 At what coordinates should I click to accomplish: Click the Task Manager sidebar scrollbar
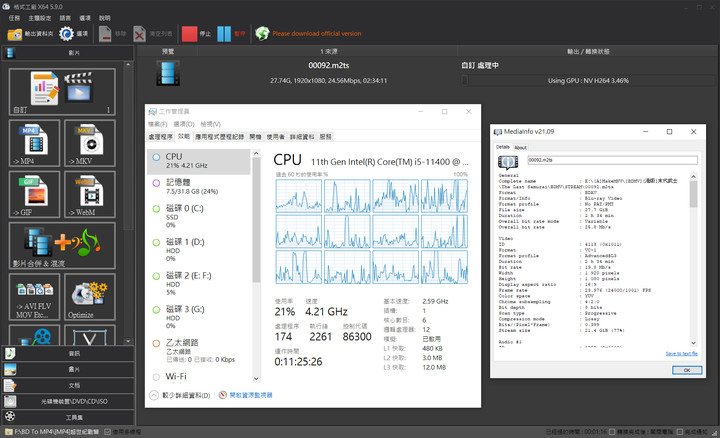pyautogui.click(x=256, y=266)
